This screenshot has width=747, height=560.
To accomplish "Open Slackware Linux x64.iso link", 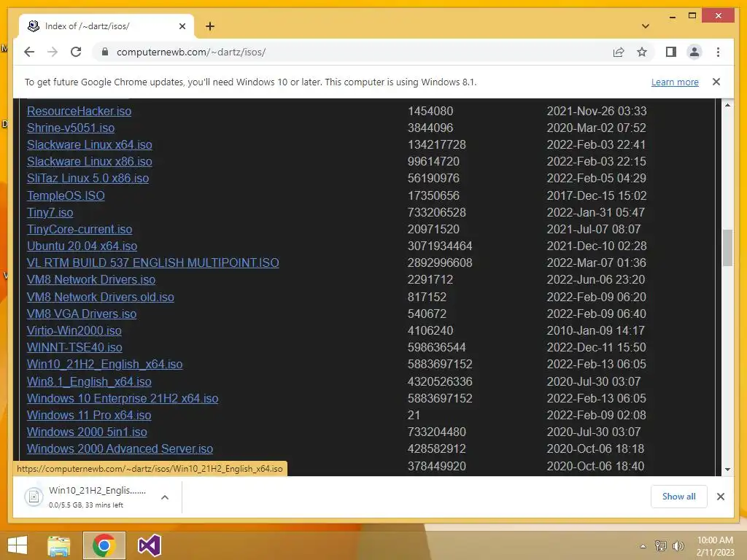I will pos(90,144).
